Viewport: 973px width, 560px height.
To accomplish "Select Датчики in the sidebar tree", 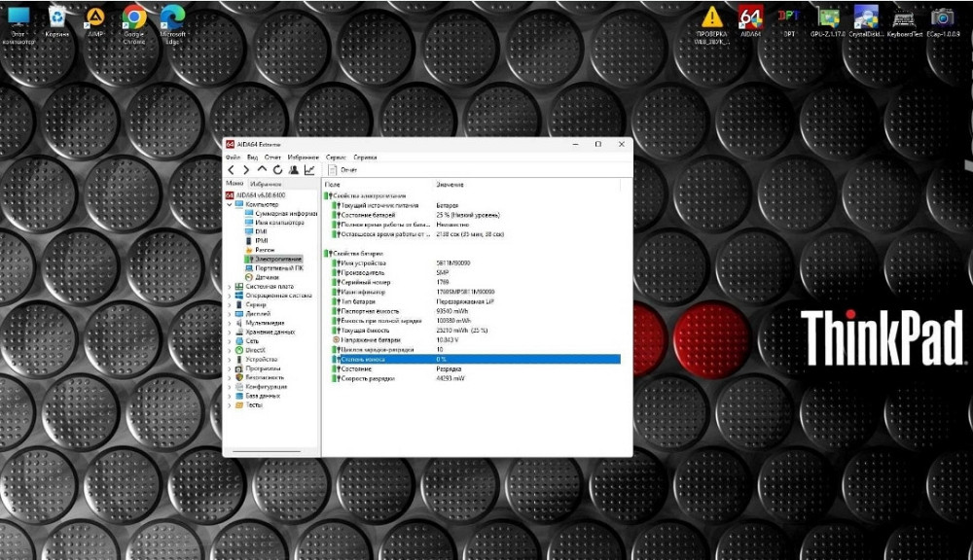I will [x=265, y=277].
